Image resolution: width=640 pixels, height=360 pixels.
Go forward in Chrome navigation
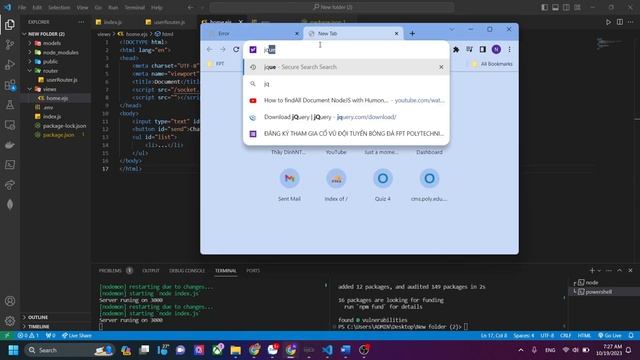click(x=223, y=49)
